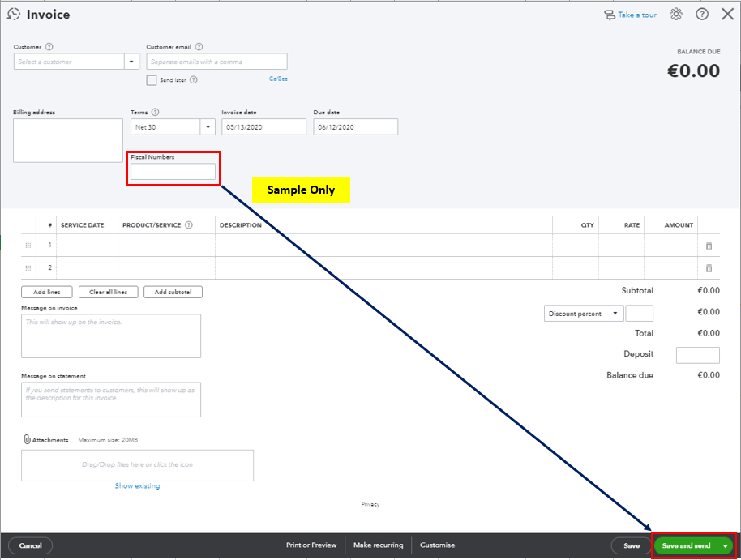
Task: Click the Show existing link
Action: (x=138, y=485)
